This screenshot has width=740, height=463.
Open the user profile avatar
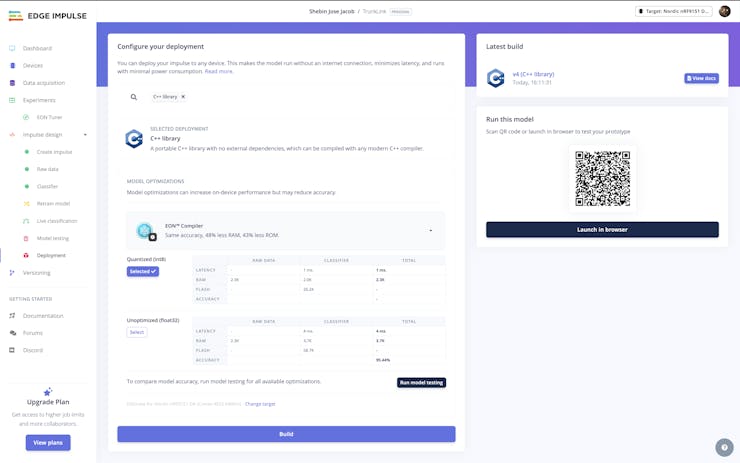(x=724, y=11)
